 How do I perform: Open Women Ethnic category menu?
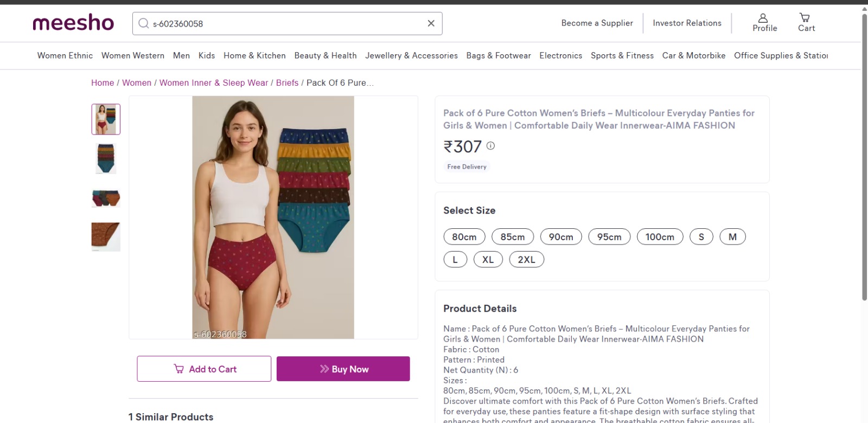pyautogui.click(x=65, y=55)
